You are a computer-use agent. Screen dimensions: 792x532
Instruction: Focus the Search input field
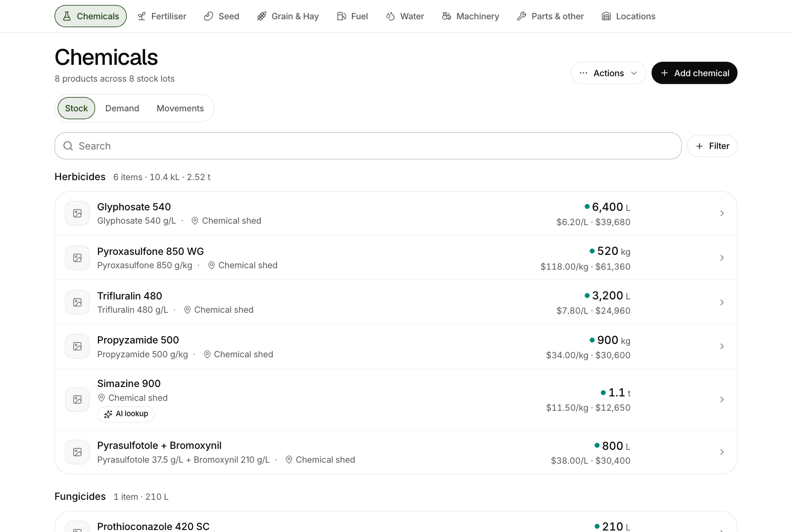(x=368, y=146)
